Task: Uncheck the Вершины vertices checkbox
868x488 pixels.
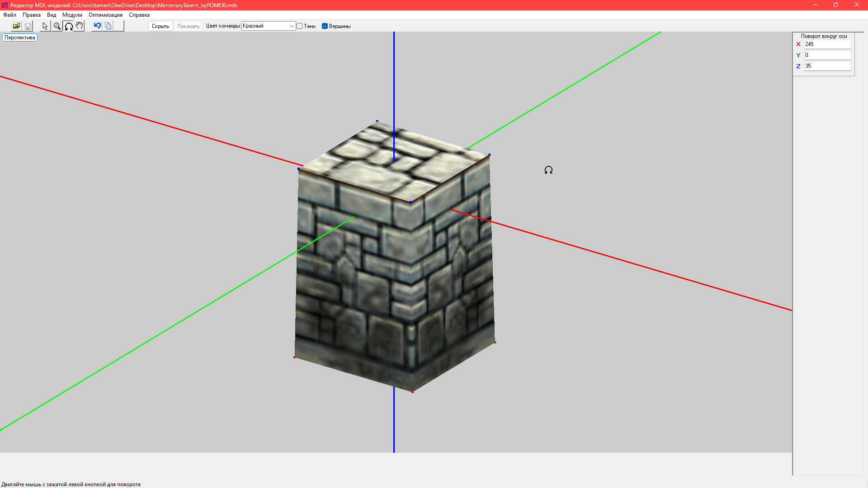Action: [x=325, y=26]
